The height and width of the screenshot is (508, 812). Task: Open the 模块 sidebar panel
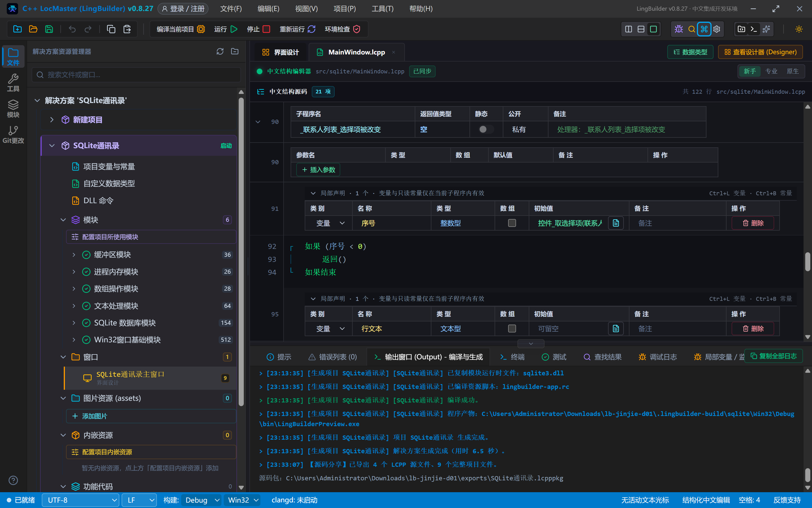(13, 109)
